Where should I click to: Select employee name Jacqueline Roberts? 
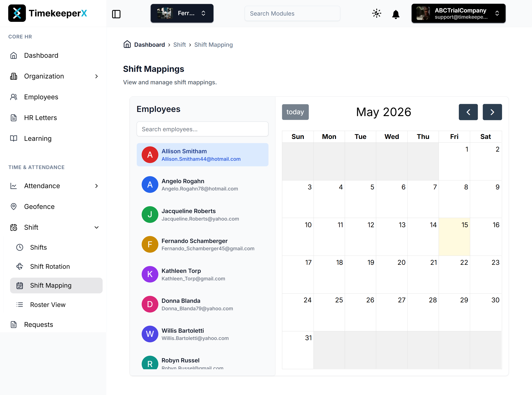pos(188,211)
